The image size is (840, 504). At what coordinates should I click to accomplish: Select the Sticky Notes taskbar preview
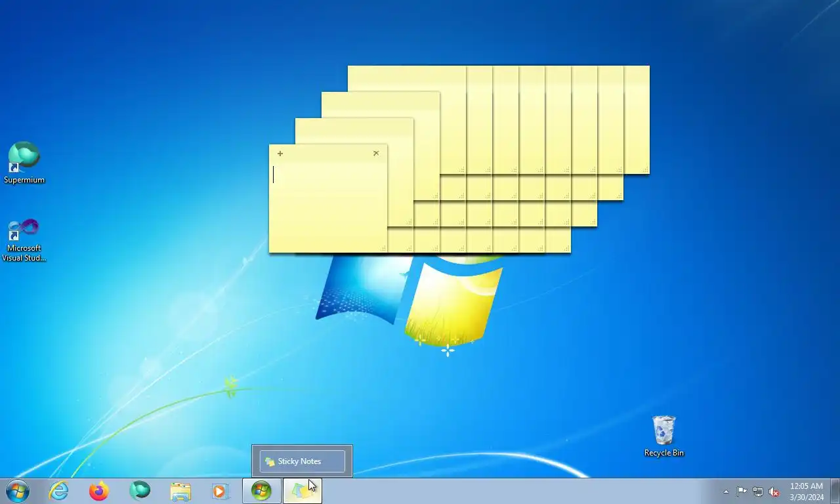[x=303, y=461]
